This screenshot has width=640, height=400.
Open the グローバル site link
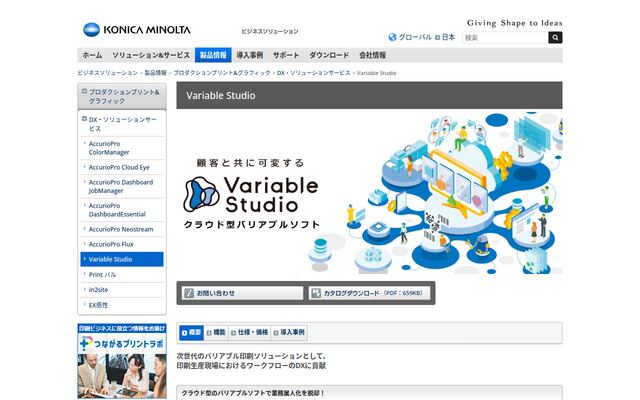415,37
